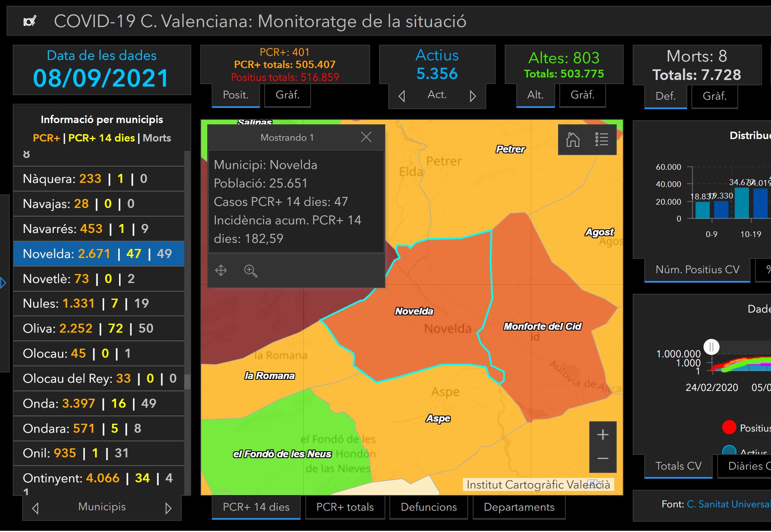This screenshot has width=771, height=532.
Task: Expand the collapsed left side panel arrow
Action: point(3,283)
